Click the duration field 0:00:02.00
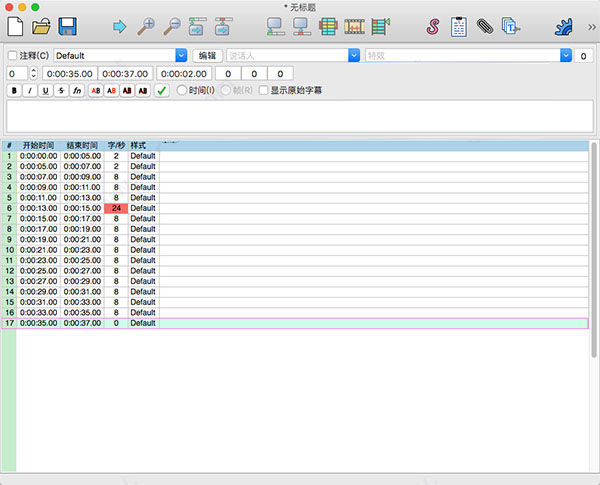This screenshot has width=600, height=485. [x=184, y=74]
